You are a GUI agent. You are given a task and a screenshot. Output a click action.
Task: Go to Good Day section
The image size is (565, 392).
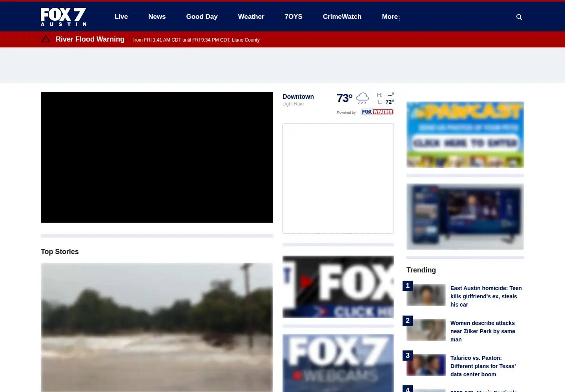click(202, 16)
